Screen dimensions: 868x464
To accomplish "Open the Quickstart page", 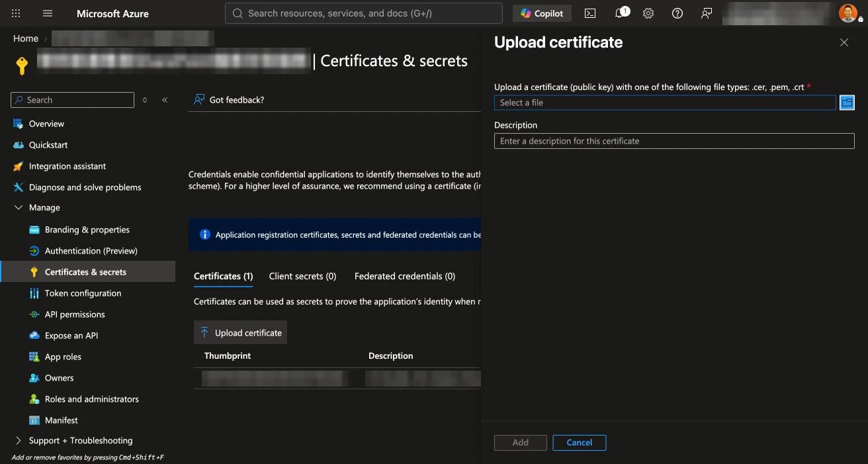I will pos(48,145).
